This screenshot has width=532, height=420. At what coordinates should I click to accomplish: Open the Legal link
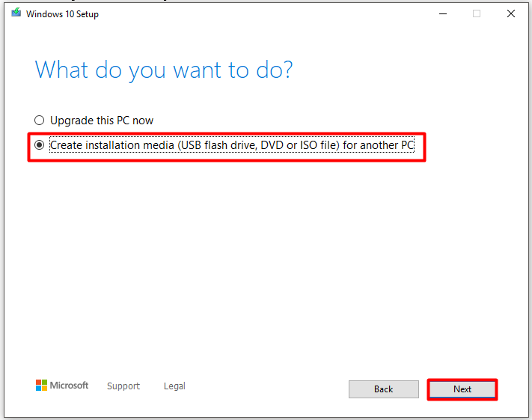tap(174, 386)
